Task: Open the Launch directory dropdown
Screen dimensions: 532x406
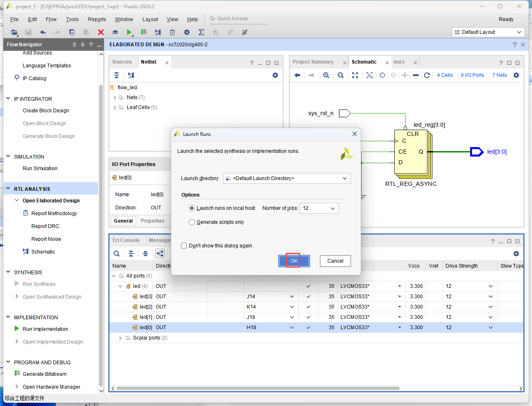Action: [x=287, y=178]
